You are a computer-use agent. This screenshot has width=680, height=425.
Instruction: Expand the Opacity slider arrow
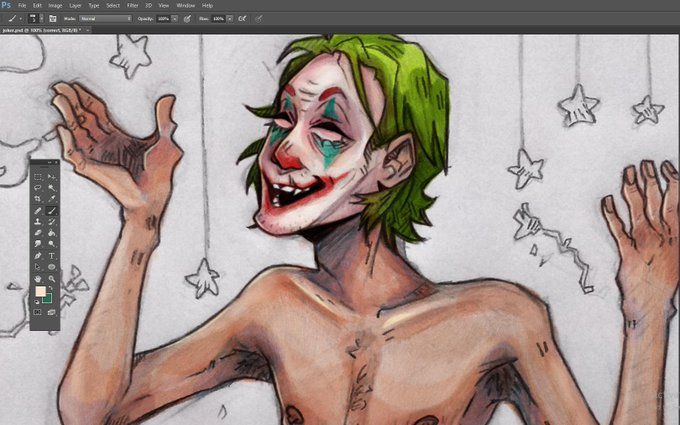pos(175,19)
